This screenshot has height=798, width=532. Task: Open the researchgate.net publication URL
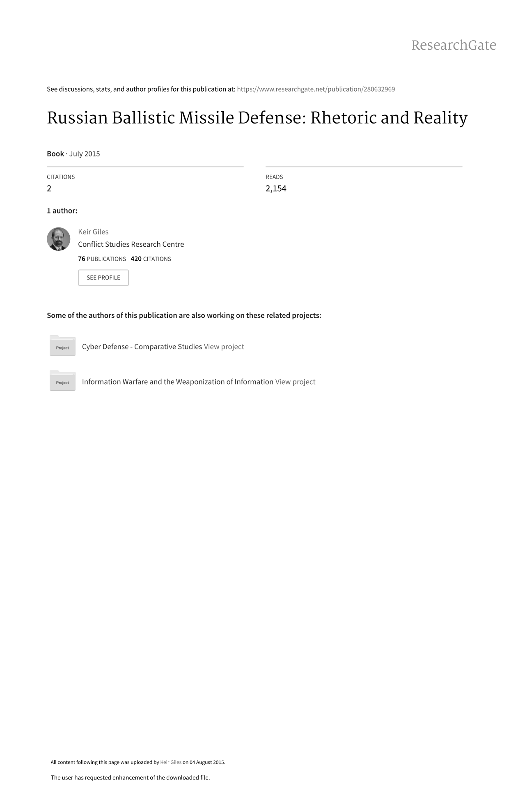tap(316, 89)
